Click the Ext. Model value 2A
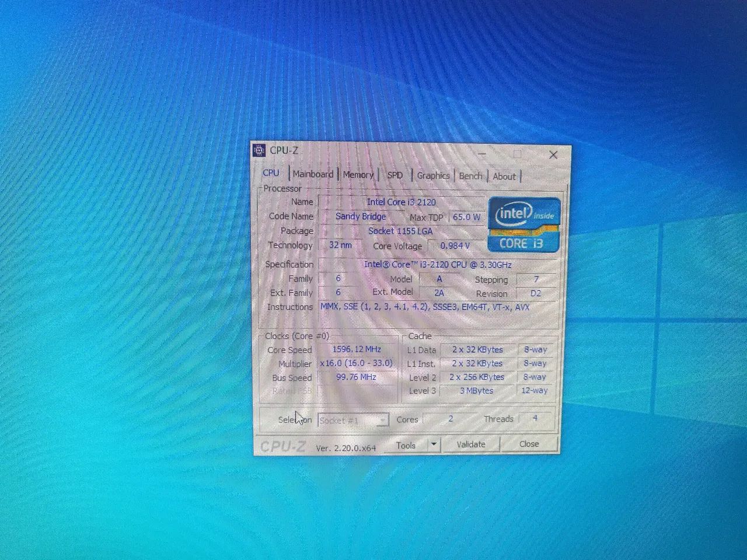Viewport: 747px width, 560px height. coord(439,293)
